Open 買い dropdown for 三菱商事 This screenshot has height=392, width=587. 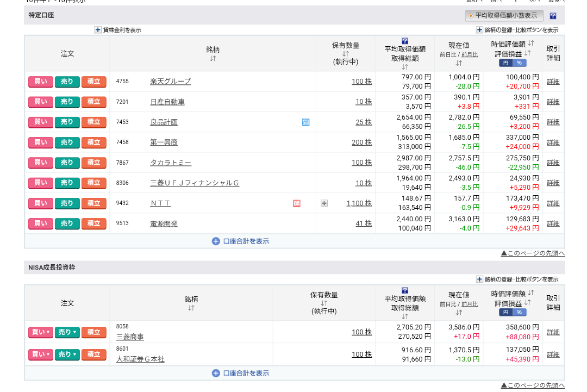pyautogui.click(x=41, y=332)
